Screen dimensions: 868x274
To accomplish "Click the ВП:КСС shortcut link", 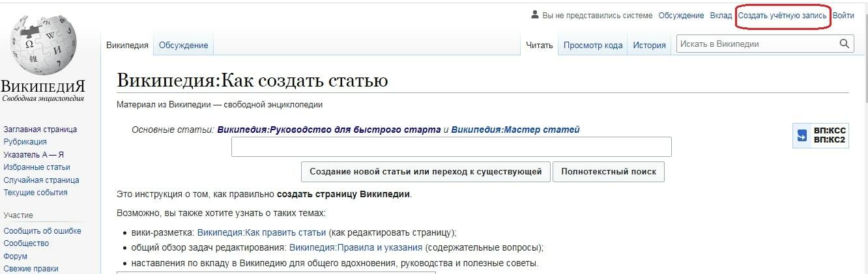I will click(830, 131).
